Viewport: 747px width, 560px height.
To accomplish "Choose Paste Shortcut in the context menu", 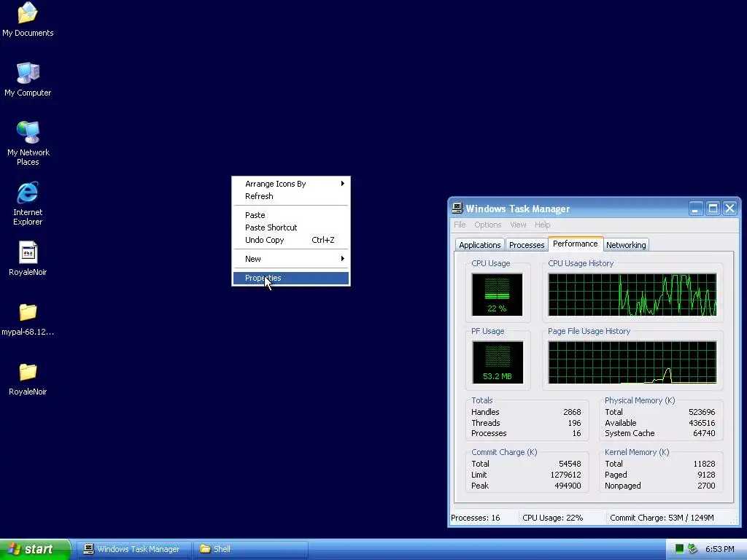I will [x=290, y=227].
